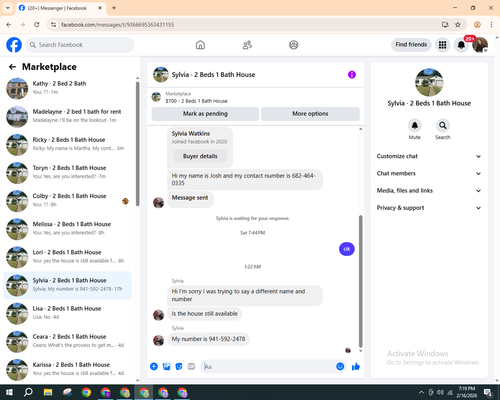Click the taskbar clock showing 7:19 PM
The image size is (500, 400).
click(466, 392)
